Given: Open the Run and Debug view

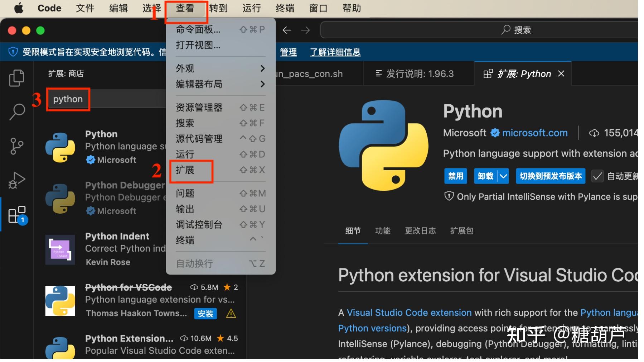Looking at the screenshot, I should [16, 180].
